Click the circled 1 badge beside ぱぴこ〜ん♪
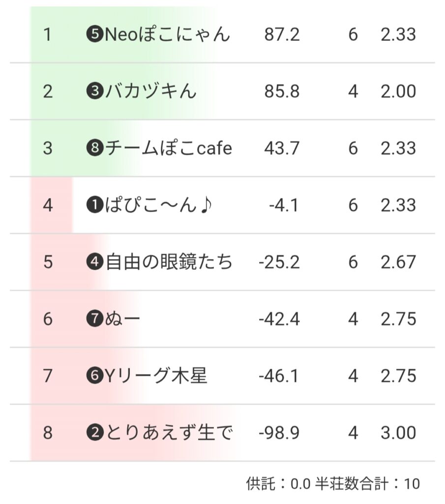 [x=94, y=205]
